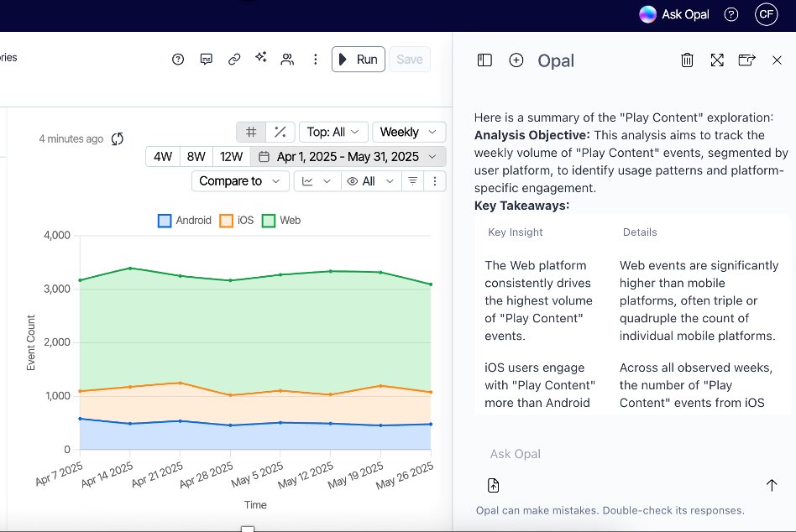Open the Compare to dropdown
This screenshot has height=532, width=796.
pyautogui.click(x=240, y=180)
